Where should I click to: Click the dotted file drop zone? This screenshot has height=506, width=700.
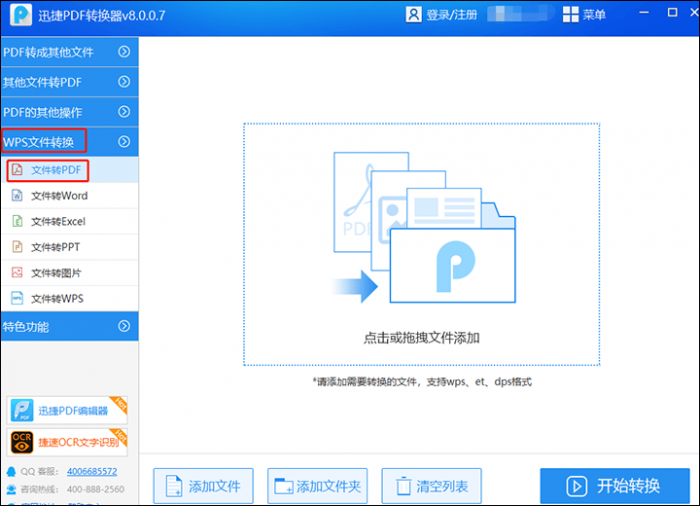(421, 244)
